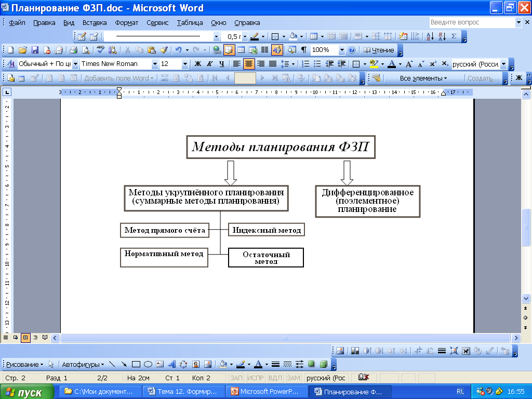Image resolution: width=532 pixels, height=399 pixels.
Task: Toggle bold formatting Ж
Action: click(198, 64)
